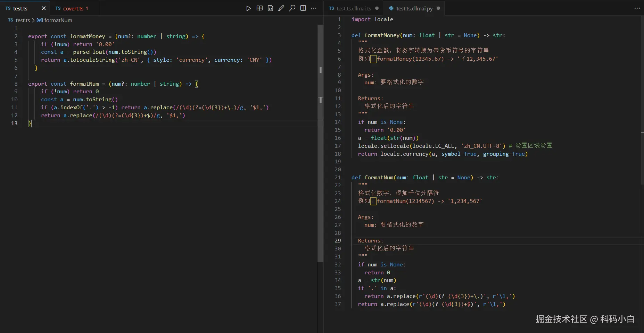The width and height of the screenshot is (644, 333).
Task: Click 'a = str(num)' in Python editor
Action: (x=377, y=280)
